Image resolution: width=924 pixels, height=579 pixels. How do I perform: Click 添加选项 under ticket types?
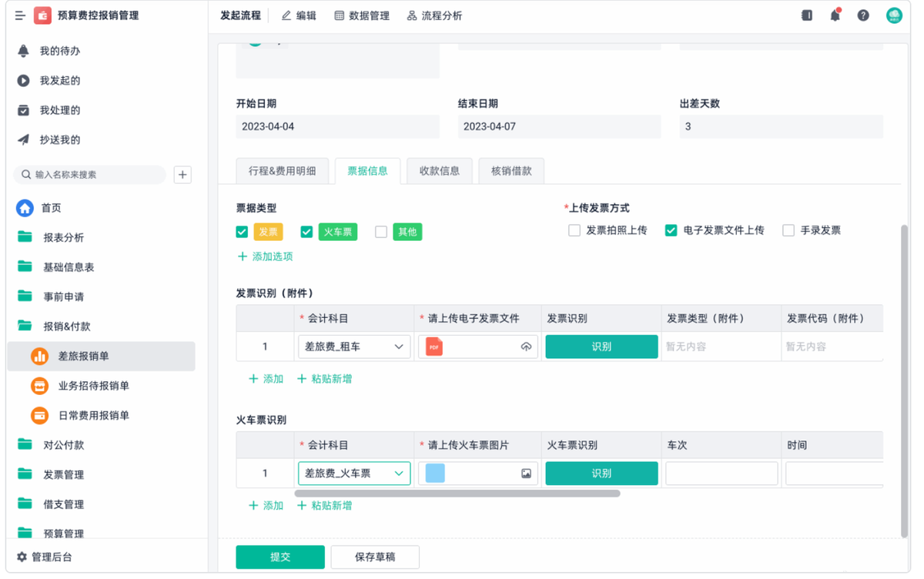coord(265,256)
